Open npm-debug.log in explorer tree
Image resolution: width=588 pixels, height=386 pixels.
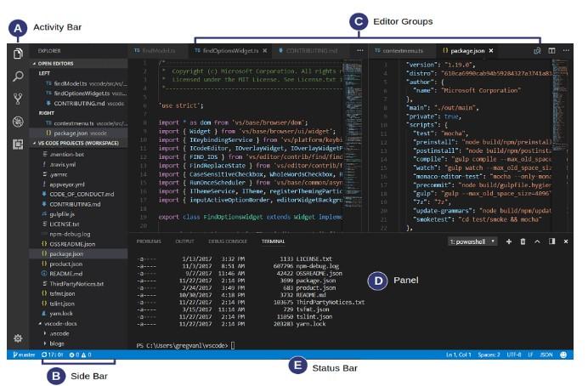pyautogui.click(x=79, y=234)
